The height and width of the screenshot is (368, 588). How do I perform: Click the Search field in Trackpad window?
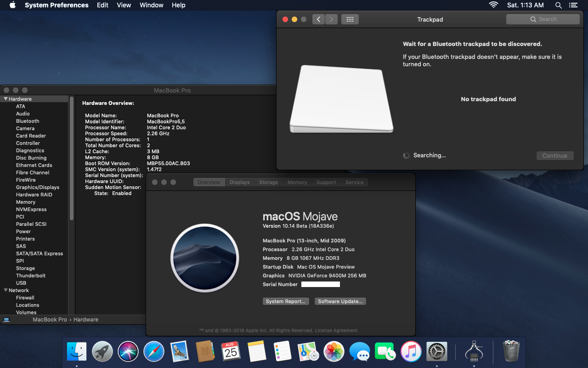543,19
